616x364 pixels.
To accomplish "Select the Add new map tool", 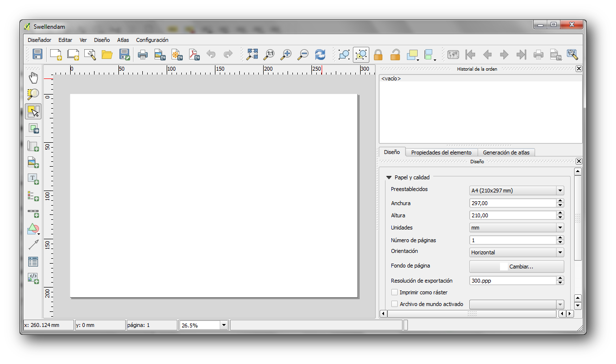I will pyautogui.click(x=33, y=146).
